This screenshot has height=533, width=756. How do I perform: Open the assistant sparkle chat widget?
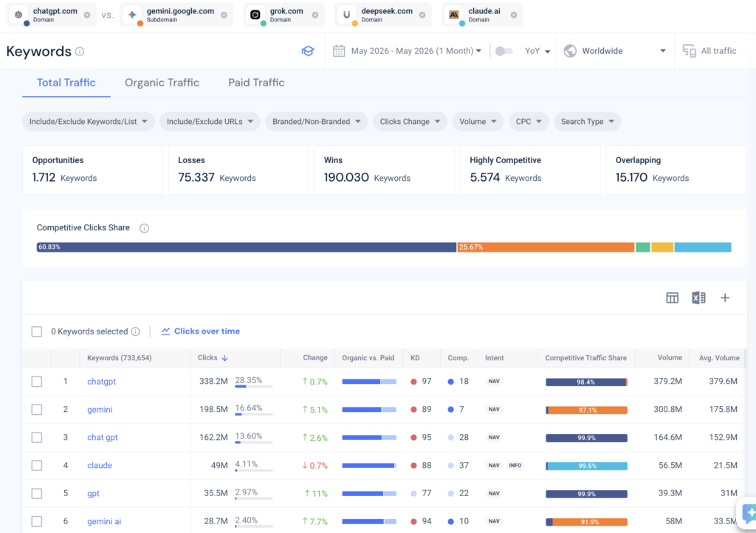749,514
